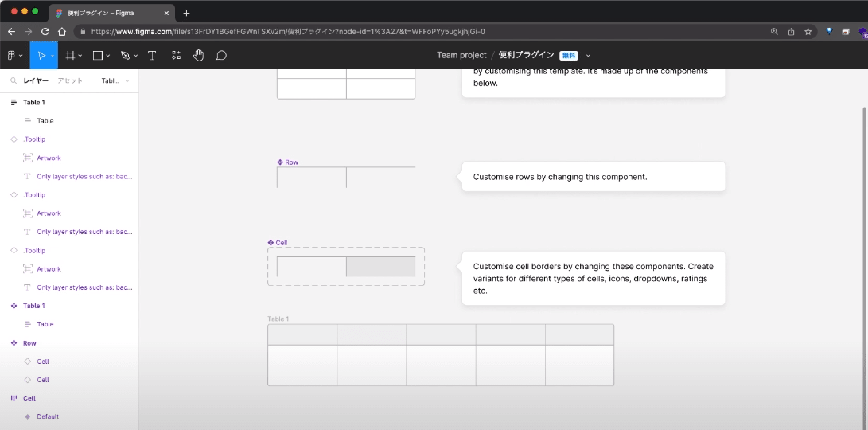Open the page selector dropdown Tabl...
This screenshot has height=430, width=868.
(x=115, y=81)
